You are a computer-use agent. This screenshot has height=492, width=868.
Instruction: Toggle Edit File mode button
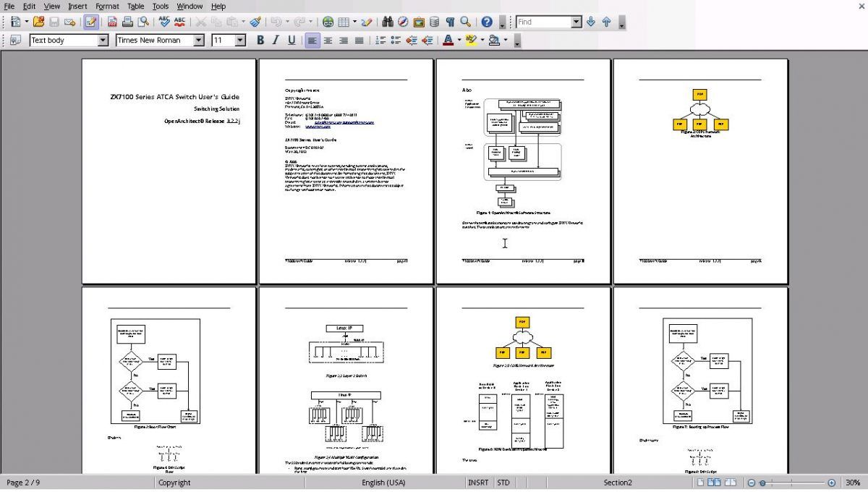click(x=90, y=22)
